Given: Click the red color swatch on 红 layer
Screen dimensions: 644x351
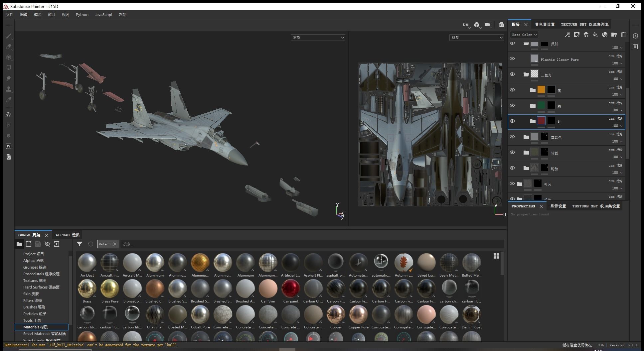Looking at the screenshot, I should tap(541, 121).
